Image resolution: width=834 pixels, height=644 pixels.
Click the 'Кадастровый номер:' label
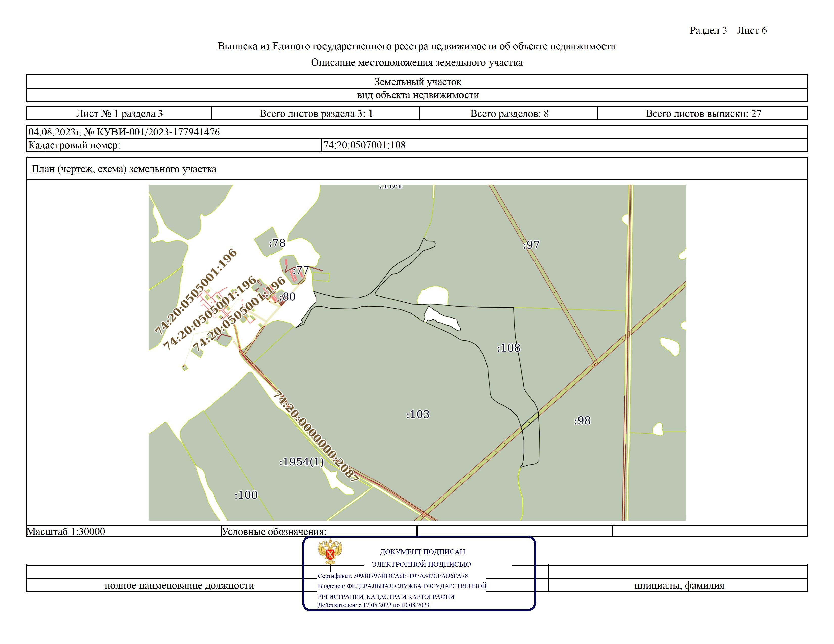[74, 145]
